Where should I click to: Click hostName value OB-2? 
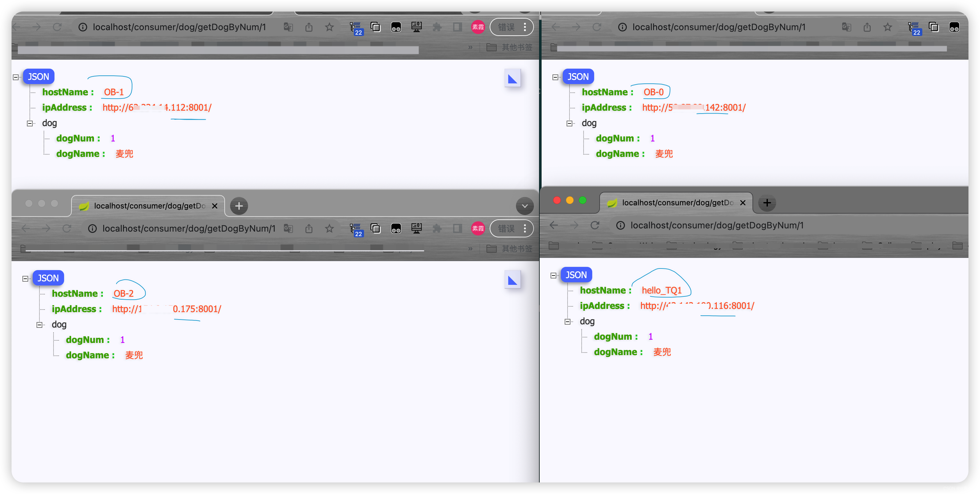123,294
